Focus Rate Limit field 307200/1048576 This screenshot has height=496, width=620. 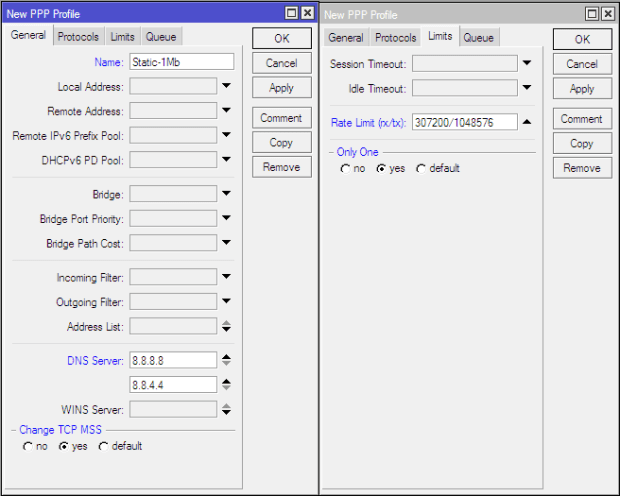[x=465, y=122]
